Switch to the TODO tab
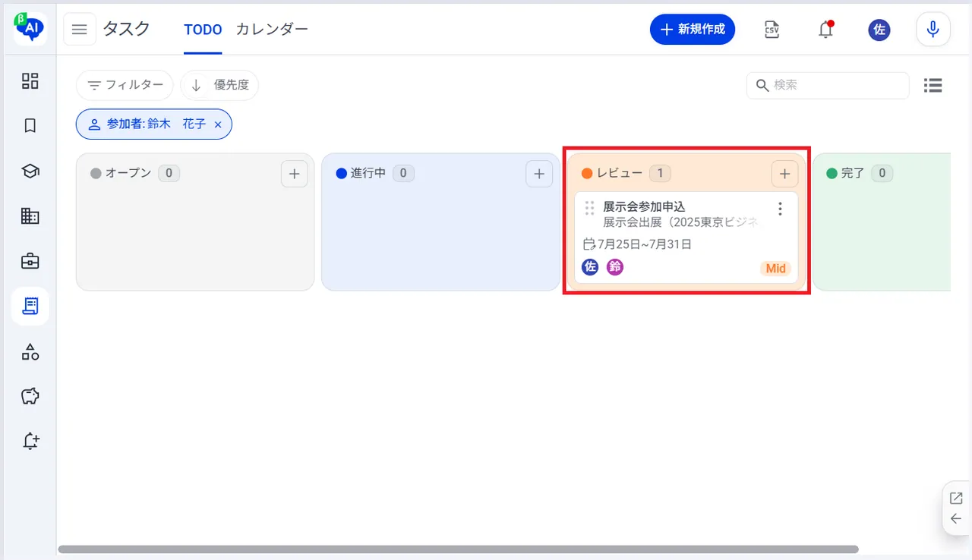 (203, 30)
